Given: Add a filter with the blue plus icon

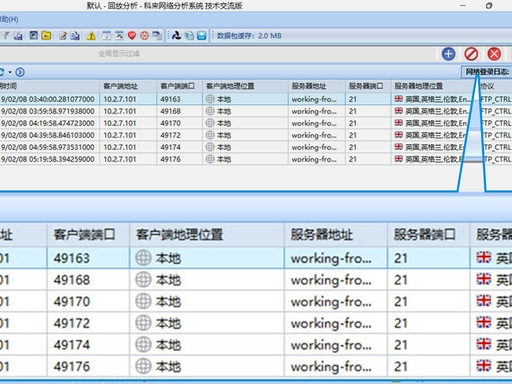Looking at the screenshot, I should pos(448,54).
